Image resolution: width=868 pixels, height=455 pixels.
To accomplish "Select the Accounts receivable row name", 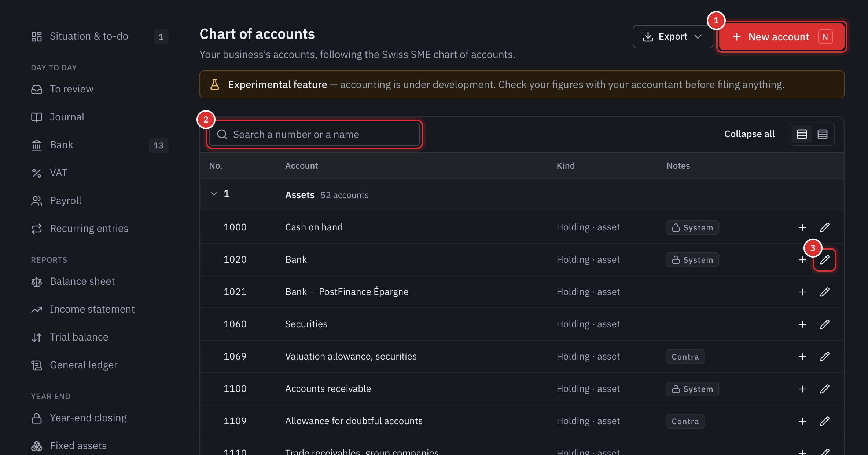I will coord(328,389).
